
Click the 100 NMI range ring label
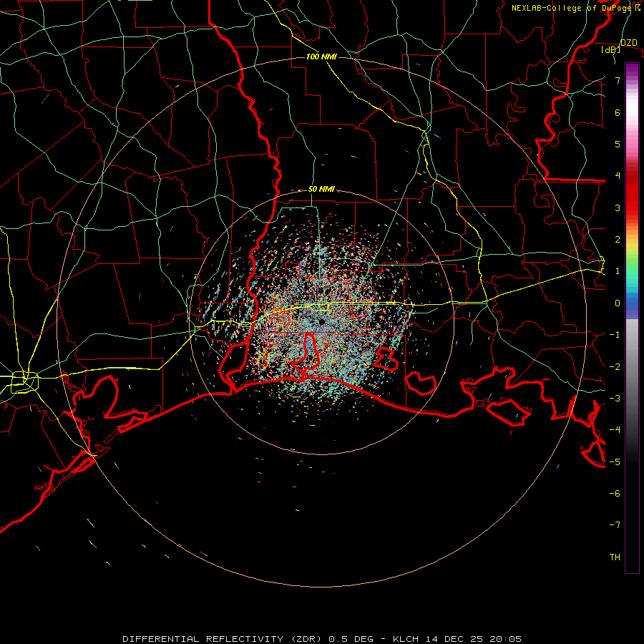tap(321, 57)
